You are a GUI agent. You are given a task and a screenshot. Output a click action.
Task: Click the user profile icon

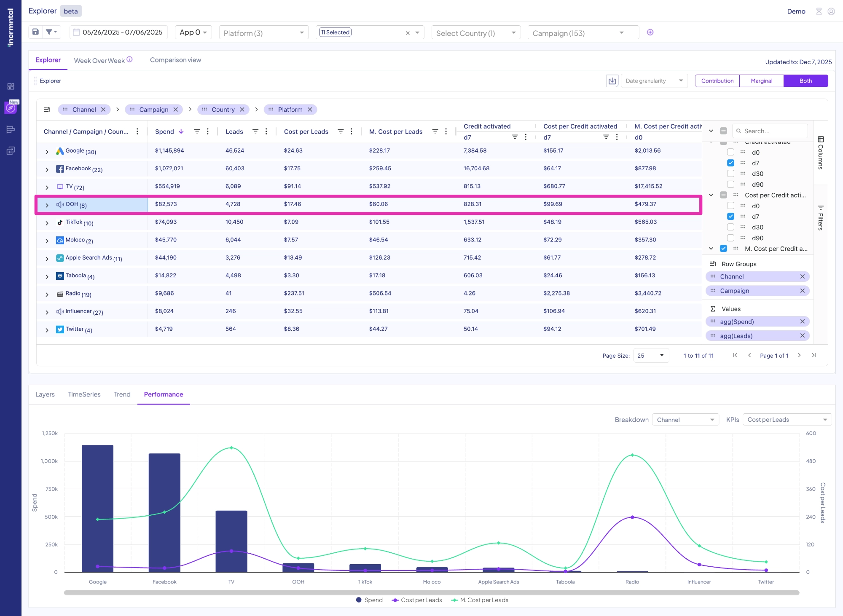pos(831,11)
